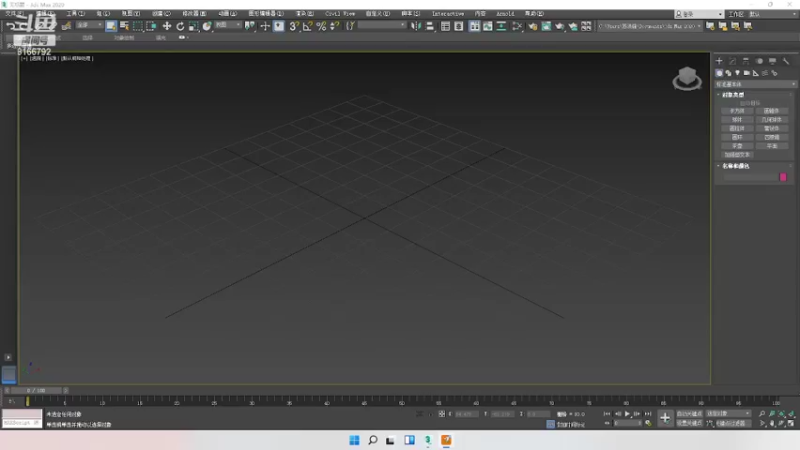Open Render Setup dialog
The height and width of the screenshot is (450, 800).
tap(533, 26)
